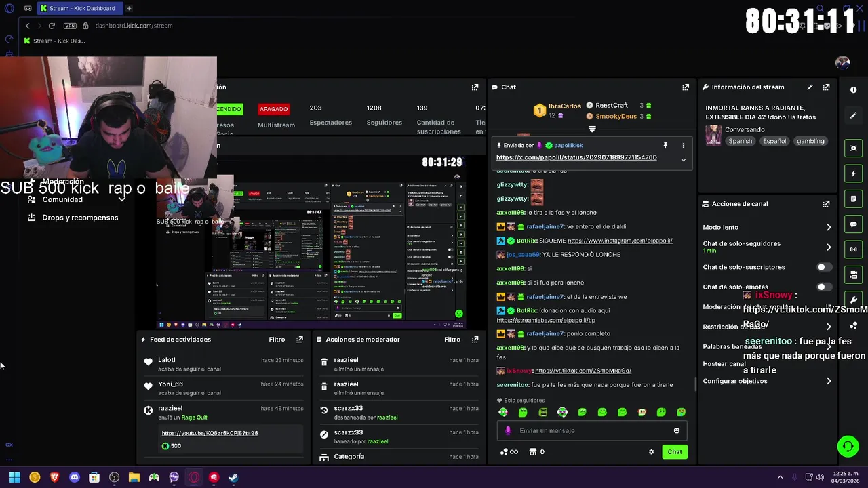Open Filtro in Feed de actividades

click(x=277, y=340)
